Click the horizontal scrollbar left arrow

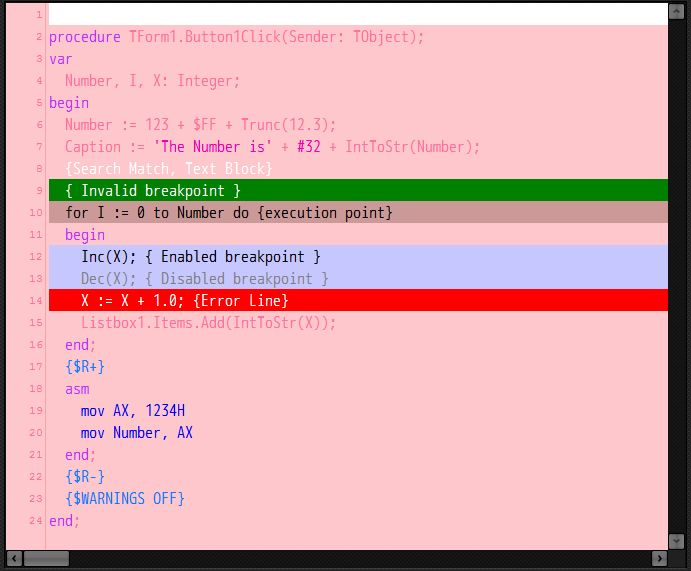[x=14, y=558]
